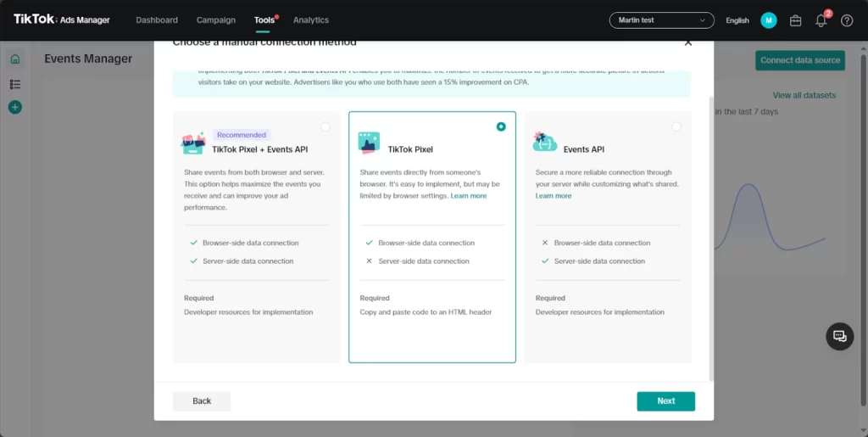Open the business center briefcase icon
Image resolution: width=868 pixels, height=437 pixels.
[795, 20]
